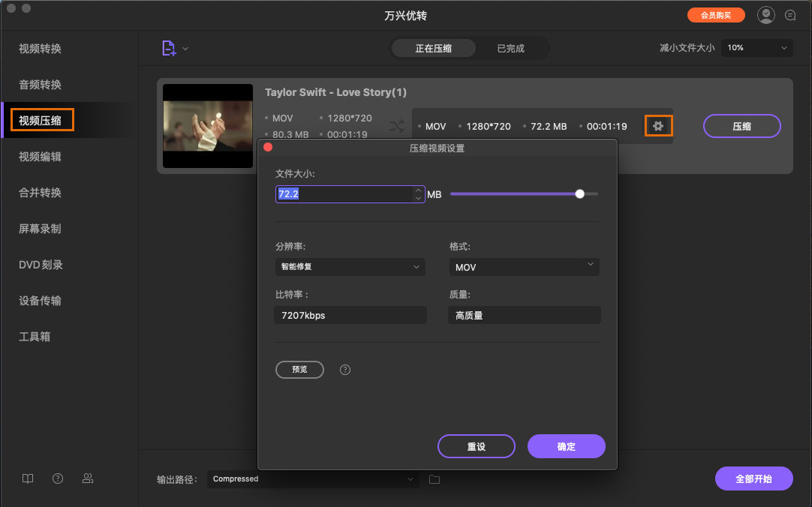Click the 重设 button to reset settings

(x=476, y=446)
